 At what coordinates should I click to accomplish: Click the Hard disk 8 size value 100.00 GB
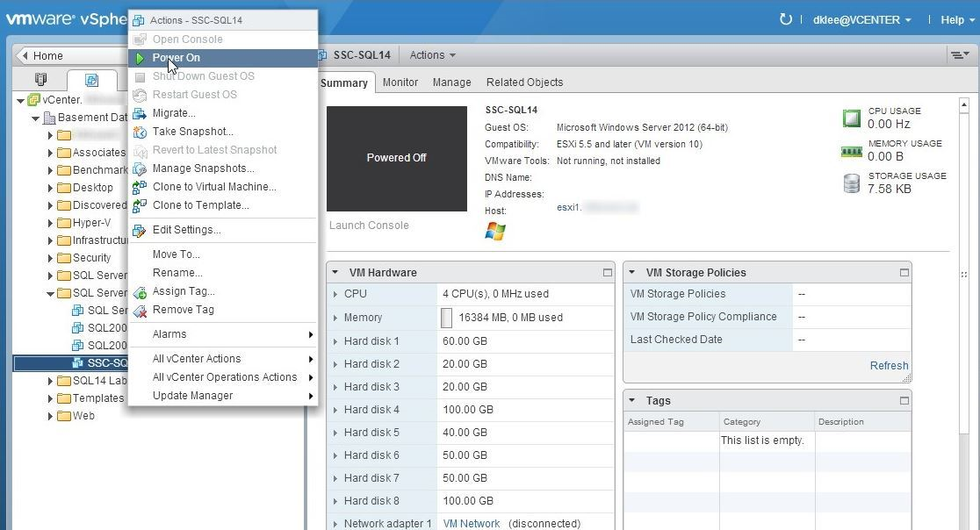pyautogui.click(x=467, y=501)
